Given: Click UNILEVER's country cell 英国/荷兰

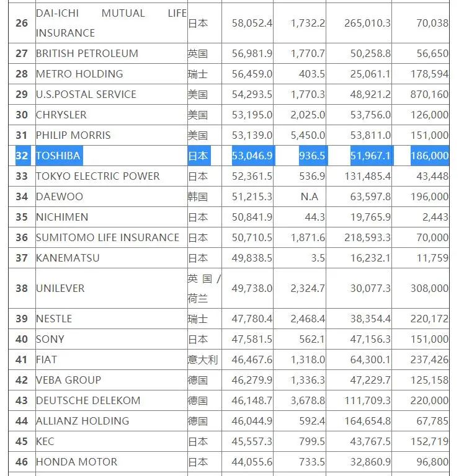Looking at the screenshot, I should click(x=204, y=288).
